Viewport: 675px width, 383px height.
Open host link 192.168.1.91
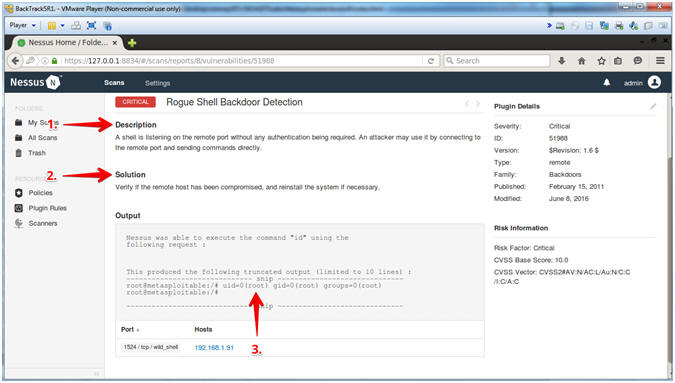click(x=214, y=348)
